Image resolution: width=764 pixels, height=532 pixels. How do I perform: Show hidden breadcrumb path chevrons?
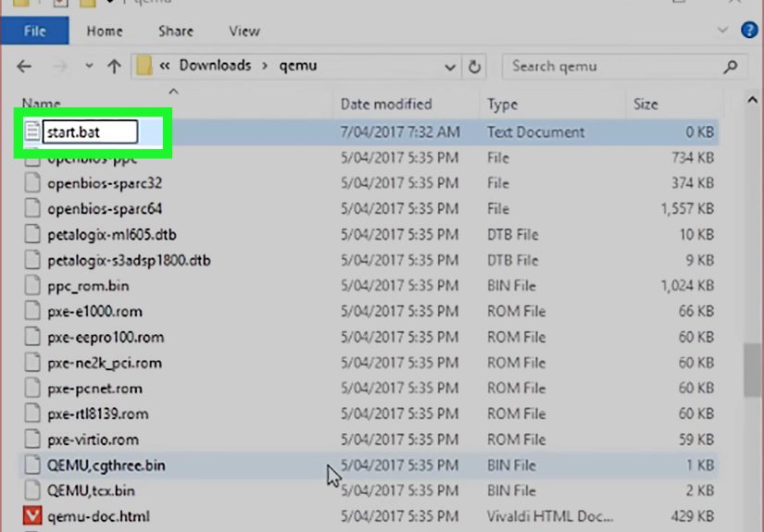pyautogui.click(x=165, y=66)
